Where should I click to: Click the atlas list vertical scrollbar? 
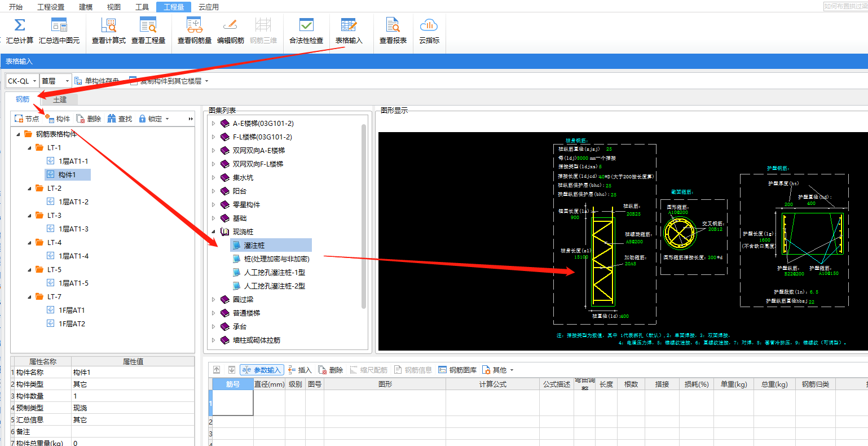(364, 216)
